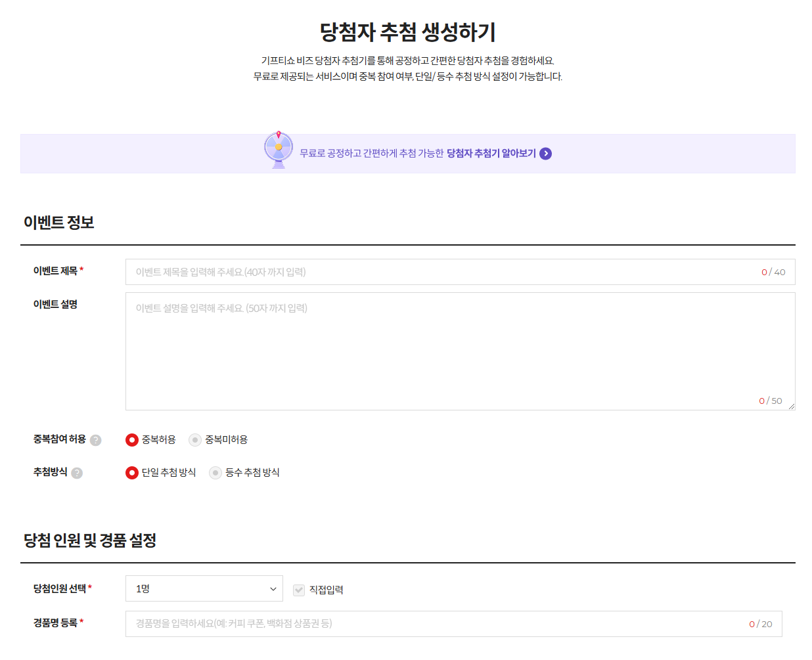812x660 pixels.
Task: Click the 당첨인원 선택 field label
Action: coord(60,589)
